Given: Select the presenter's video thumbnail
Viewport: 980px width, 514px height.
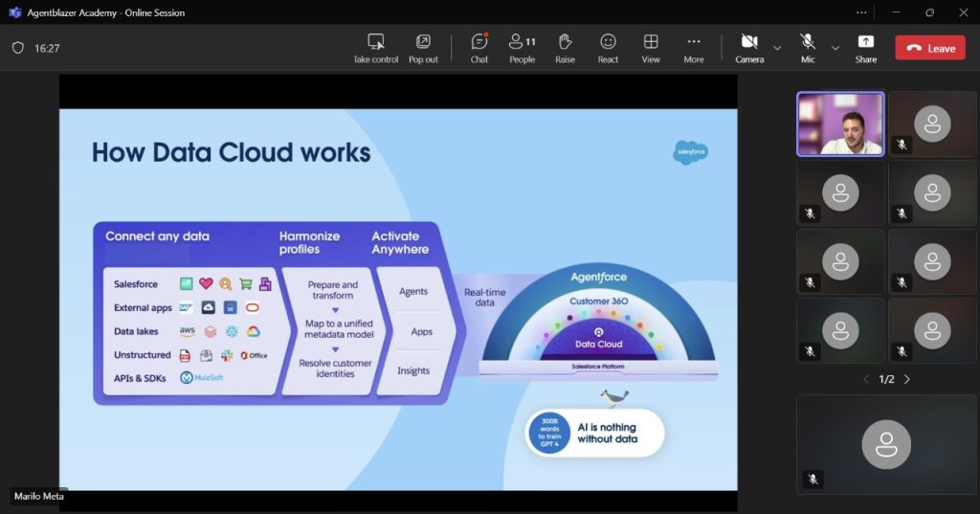Looking at the screenshot, I should pyautogui.click(x=840, y=123).
